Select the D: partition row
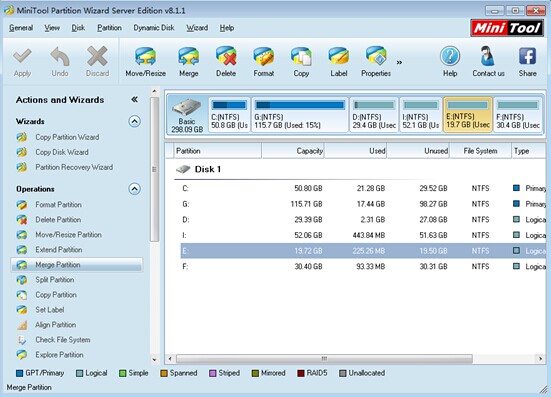Screen dimensions: 551x397 363,220
